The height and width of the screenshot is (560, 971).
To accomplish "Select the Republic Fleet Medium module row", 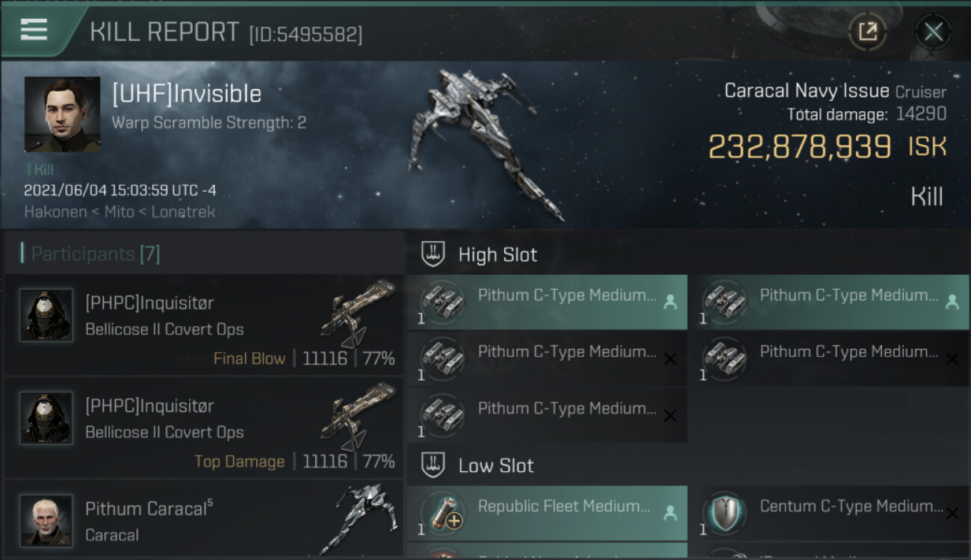I will coord(563,507).
